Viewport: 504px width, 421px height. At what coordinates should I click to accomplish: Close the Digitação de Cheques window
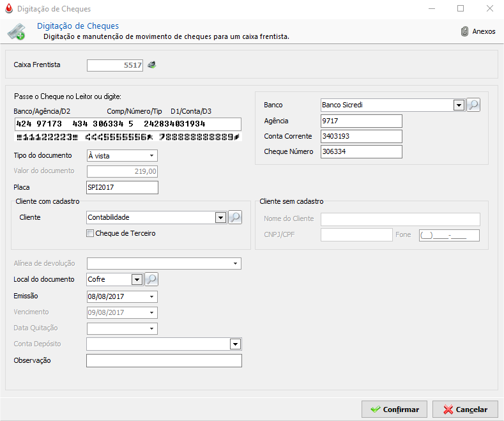click(490, 9)
